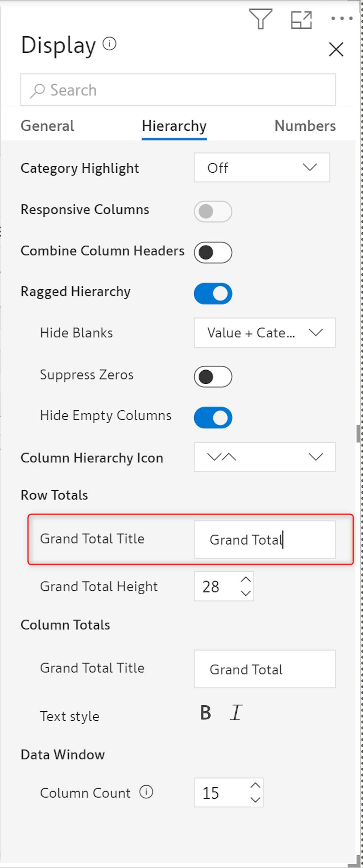Expand the Hide Blanks dropdown

(265, 333)
